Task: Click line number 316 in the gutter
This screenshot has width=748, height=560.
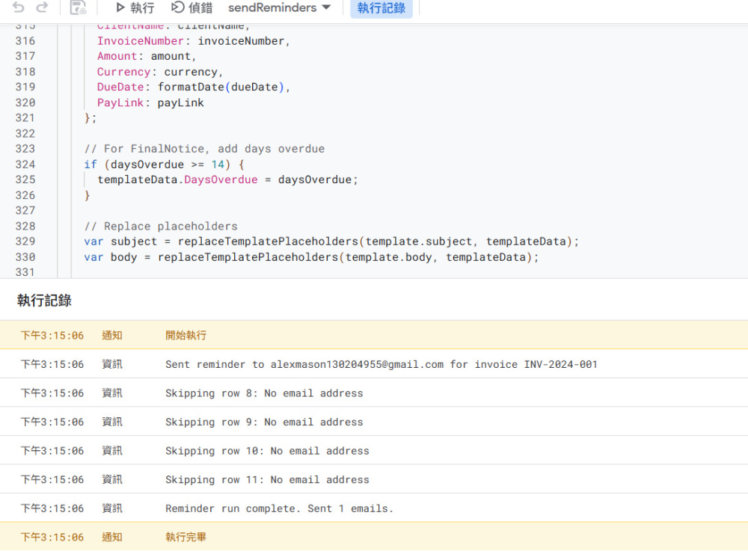Action: click(25, 41)
